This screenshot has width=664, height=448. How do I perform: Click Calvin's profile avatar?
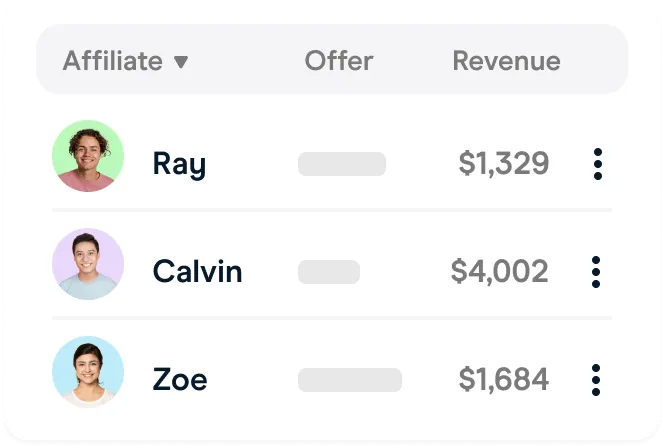point(88,265)
